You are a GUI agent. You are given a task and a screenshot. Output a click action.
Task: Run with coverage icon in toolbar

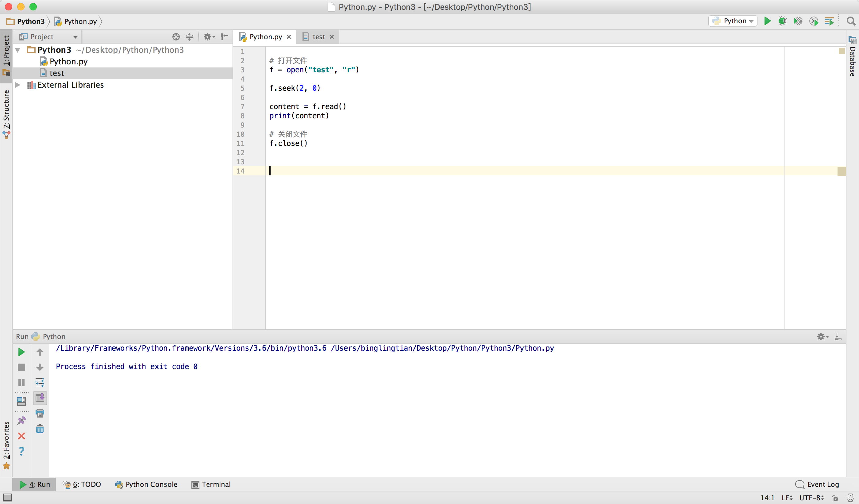coord(798,21)
